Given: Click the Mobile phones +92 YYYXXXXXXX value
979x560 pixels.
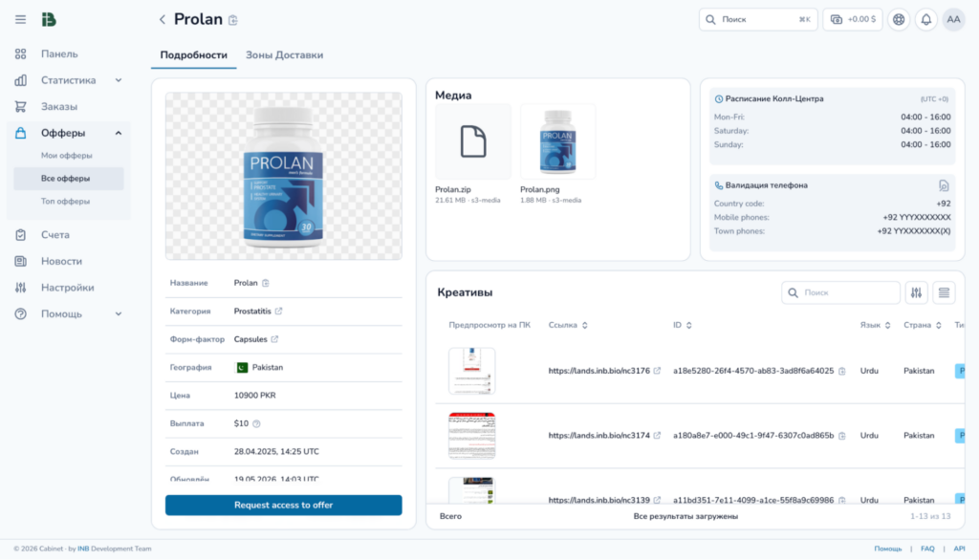Looking at the screenshot, I should point(917,217).
